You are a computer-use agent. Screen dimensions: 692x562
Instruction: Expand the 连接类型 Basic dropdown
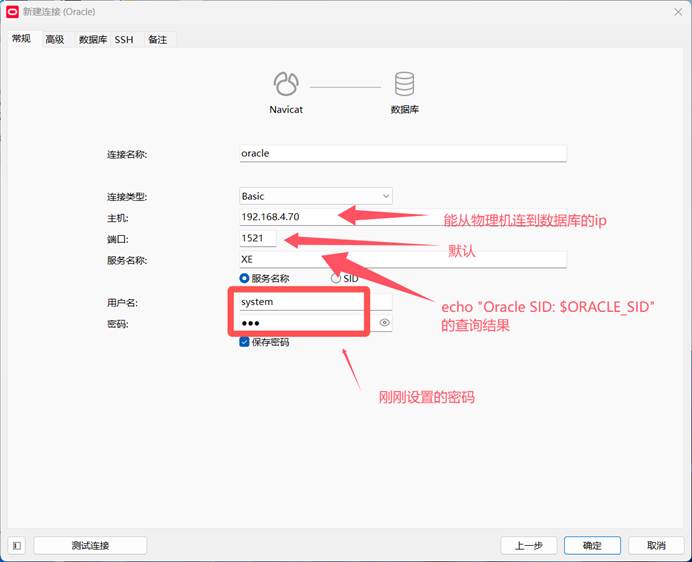(316, 196)
